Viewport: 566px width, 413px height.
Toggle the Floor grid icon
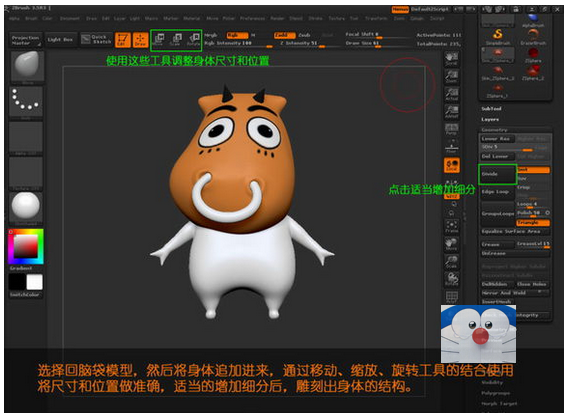(452, 147)
